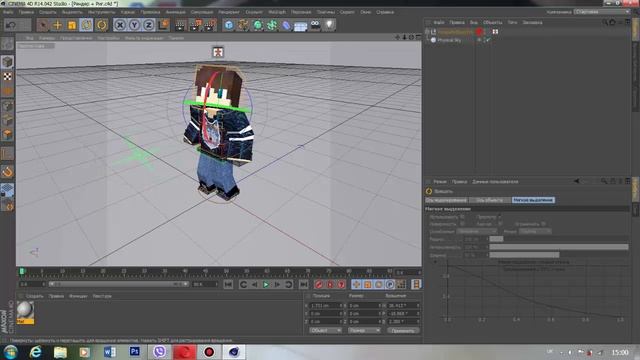The height and width of the screenshot is (360, 640).
Task: Open the green generator objects icon
Action: tap(258, 25)
